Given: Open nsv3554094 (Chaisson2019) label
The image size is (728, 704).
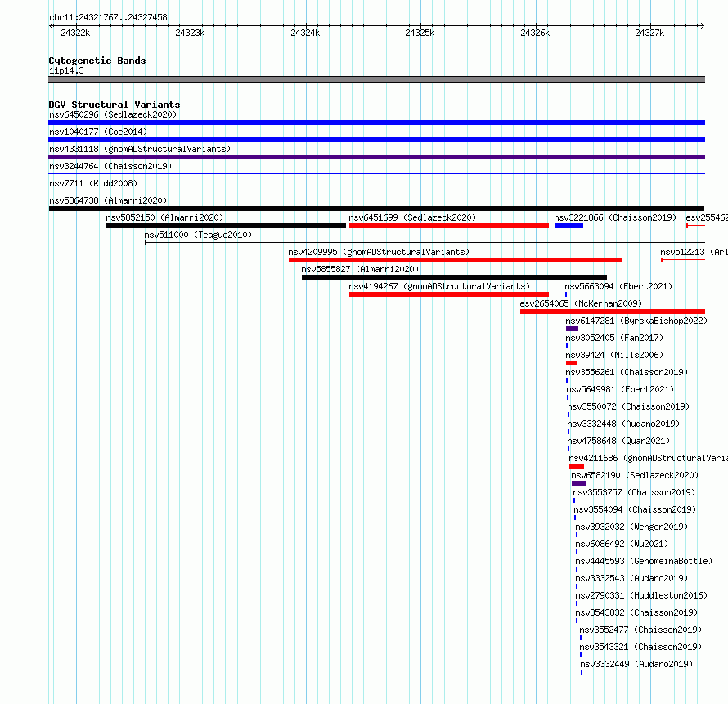Looking at the screenshot, I should (x=635, y=509).
